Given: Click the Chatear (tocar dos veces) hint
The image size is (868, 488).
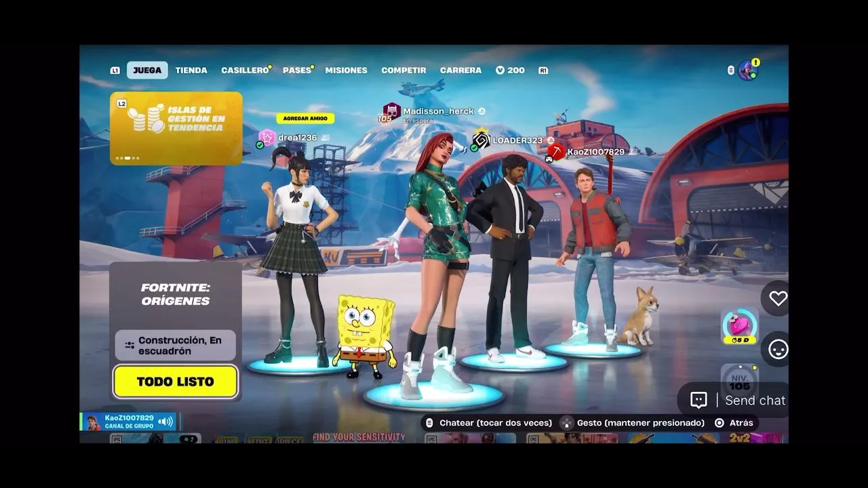Looking at the screenshot, I should tap(488, 423).
